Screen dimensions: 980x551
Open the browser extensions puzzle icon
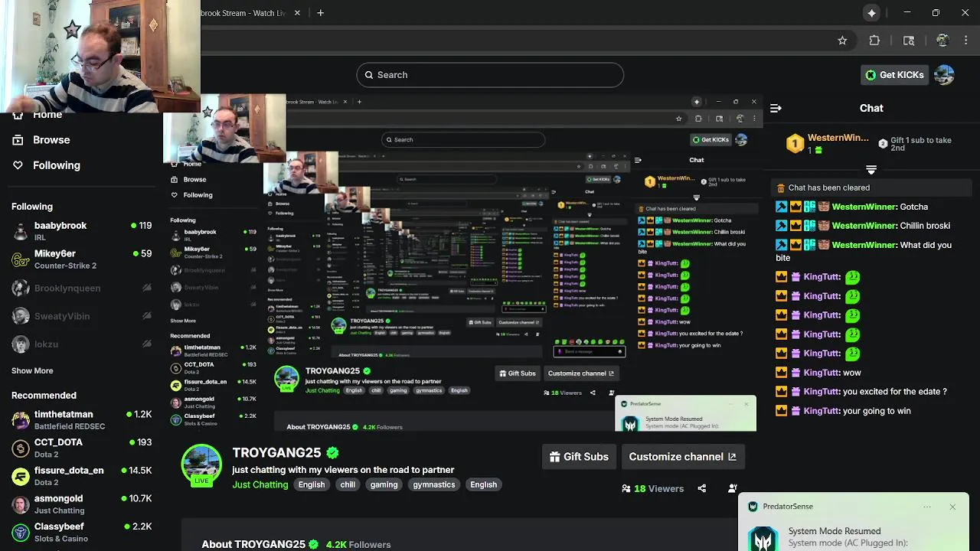(874, 41)
